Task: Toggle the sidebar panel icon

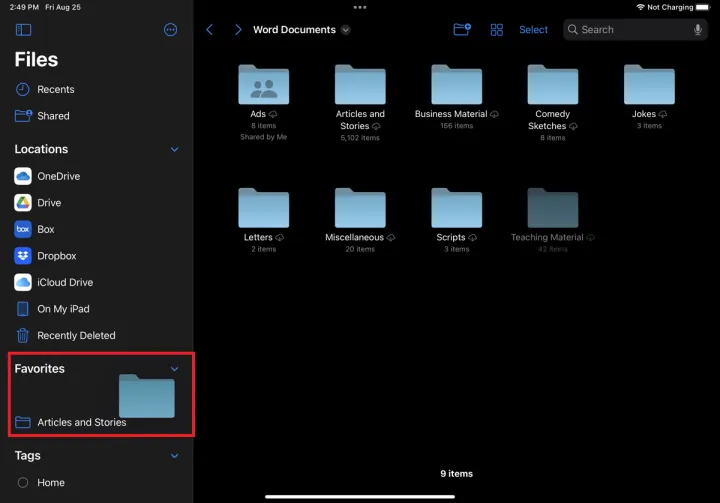Action: coord(23,30)
